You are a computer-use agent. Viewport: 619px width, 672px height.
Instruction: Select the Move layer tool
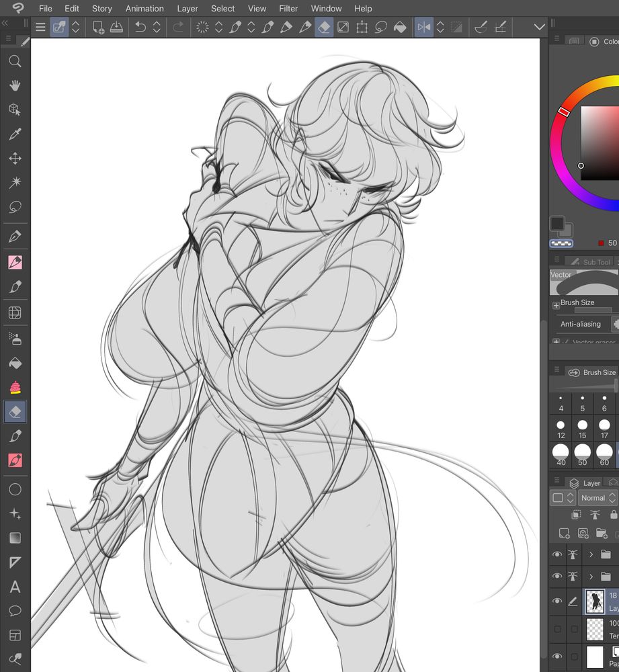(15, 158)
